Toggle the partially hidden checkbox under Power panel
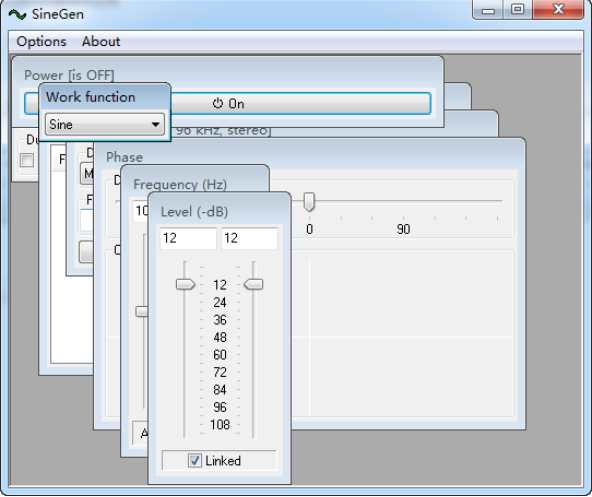Viewport: 592px width, 497px height. click(x=27, y=160)
